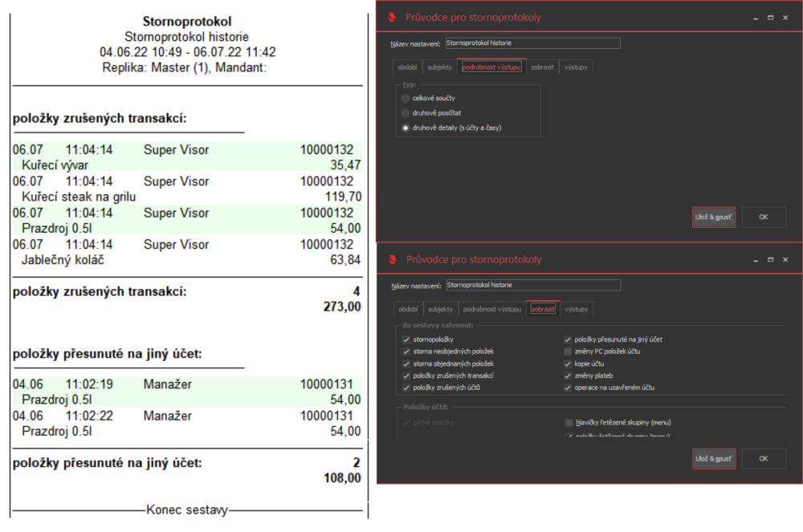803x532 pixels.
Task: Maximize the upper Průvodce pro stornoprotokoly window
Action: tap(770, 18)
